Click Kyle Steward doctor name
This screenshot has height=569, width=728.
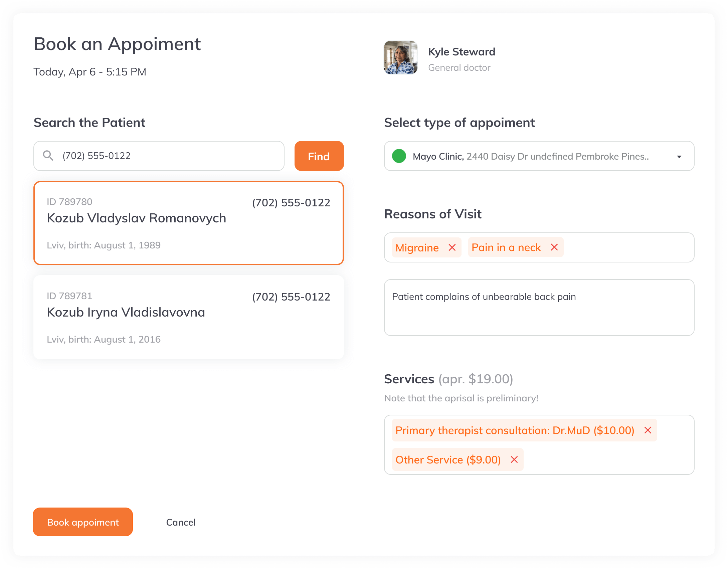click(462, 52)
